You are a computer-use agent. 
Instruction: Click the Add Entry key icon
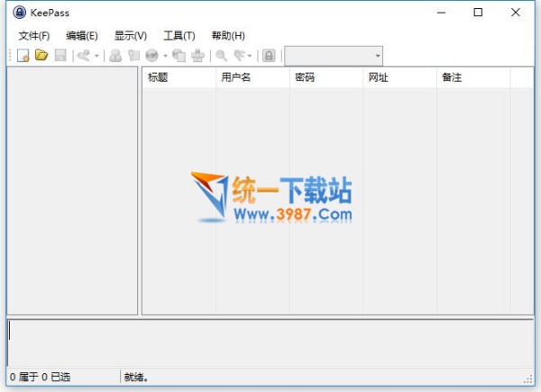coord(84,55)
